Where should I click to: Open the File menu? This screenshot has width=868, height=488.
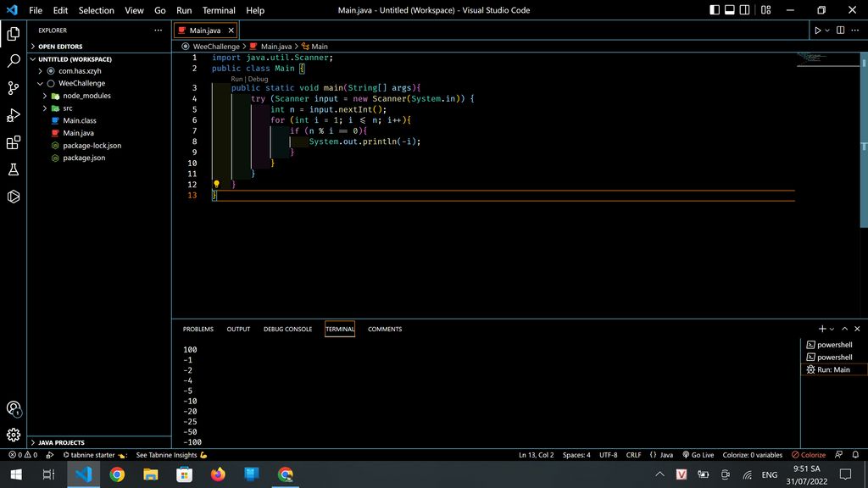point(36,10)
